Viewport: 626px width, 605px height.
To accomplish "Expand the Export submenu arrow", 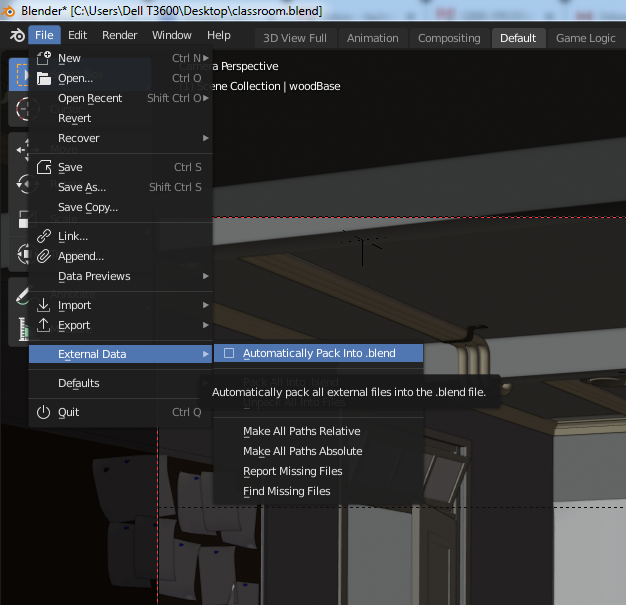I will click(x=206, y=325).
